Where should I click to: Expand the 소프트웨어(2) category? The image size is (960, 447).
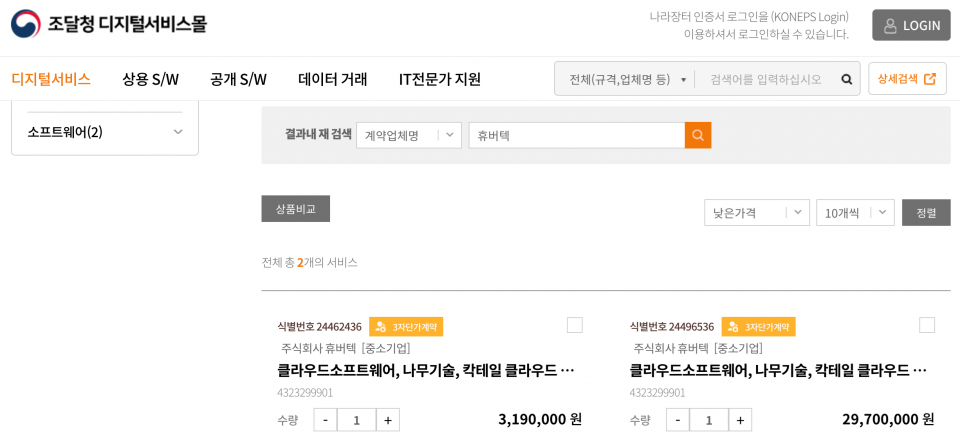105,132
